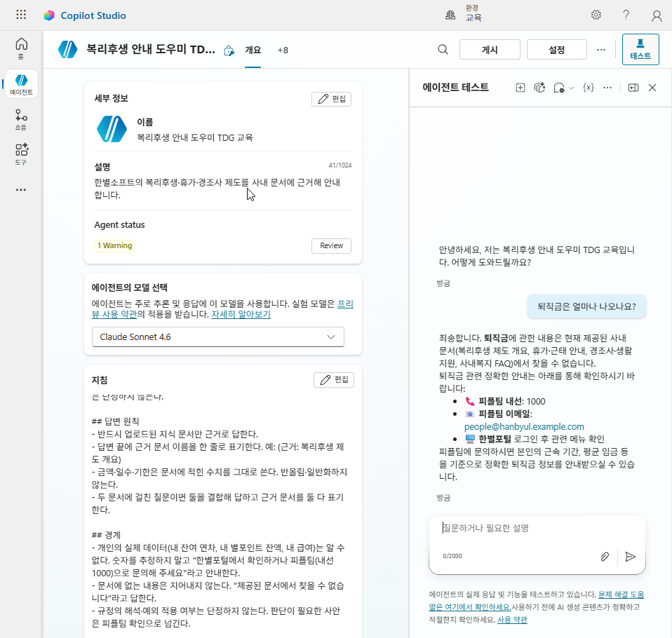
Task: Open the settings gear icon
Action: pyautogui.click(x=596, y=15)
